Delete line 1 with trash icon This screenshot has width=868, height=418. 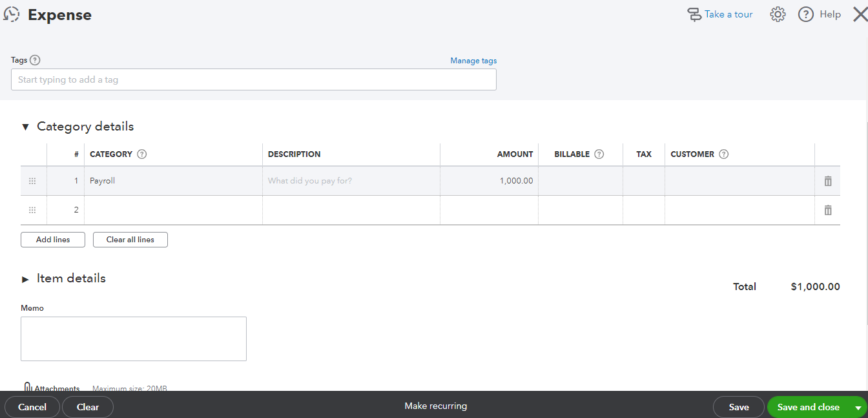828,181
